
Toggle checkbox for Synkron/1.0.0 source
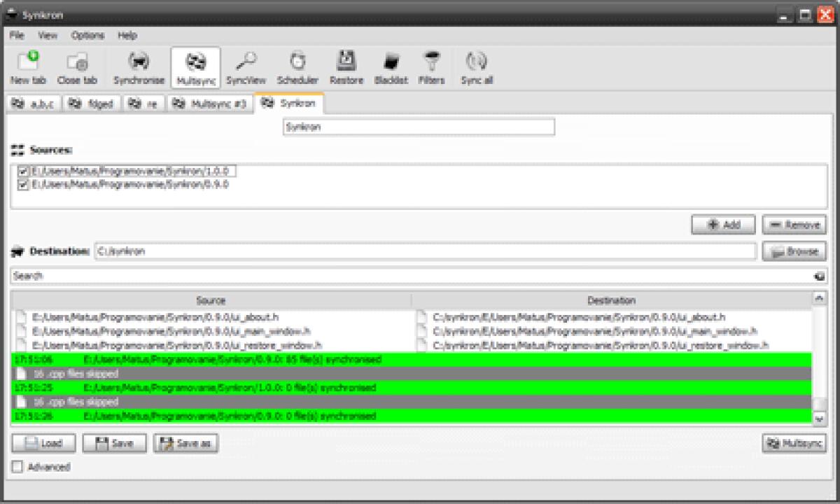pos(23,171)
